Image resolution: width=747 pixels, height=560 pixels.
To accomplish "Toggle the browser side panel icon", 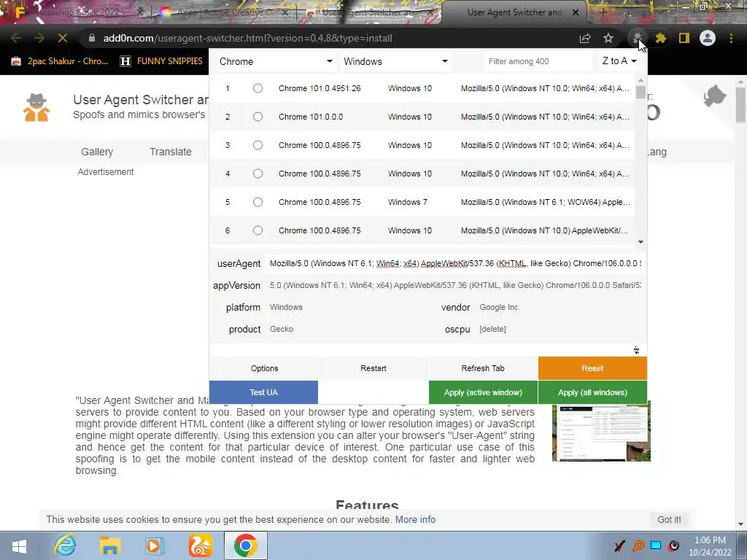I will [684, 38].
